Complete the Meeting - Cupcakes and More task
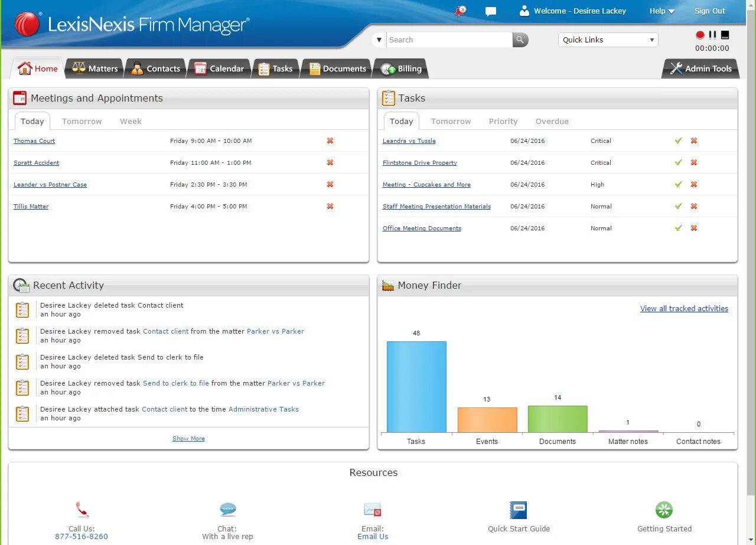Viewport: 756px width, 545px height. 679,184
